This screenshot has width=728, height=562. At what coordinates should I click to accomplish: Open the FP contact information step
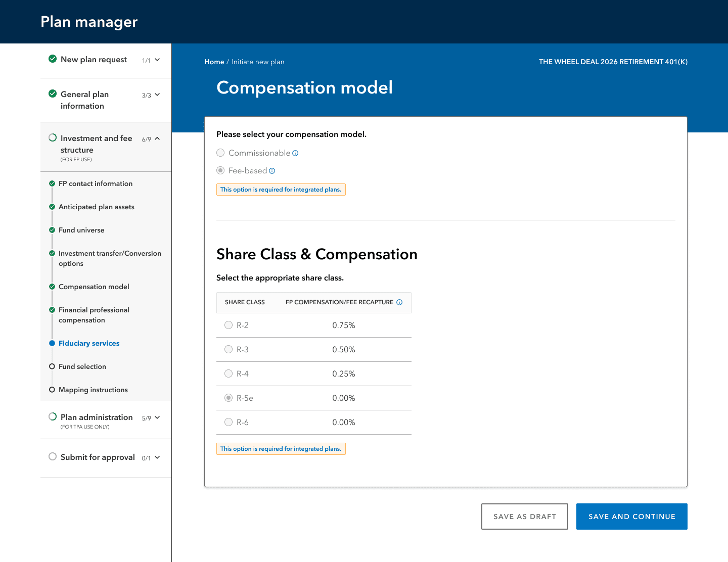(x=96, y=183)
